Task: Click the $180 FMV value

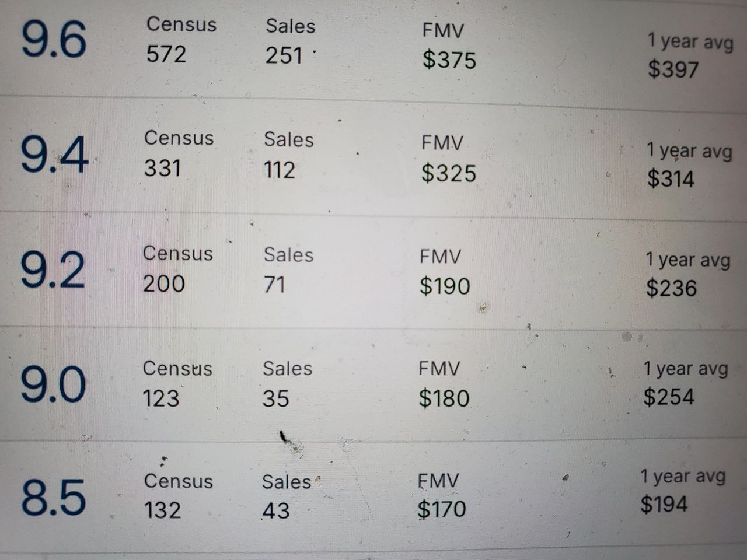Action: tap(444, 398)
